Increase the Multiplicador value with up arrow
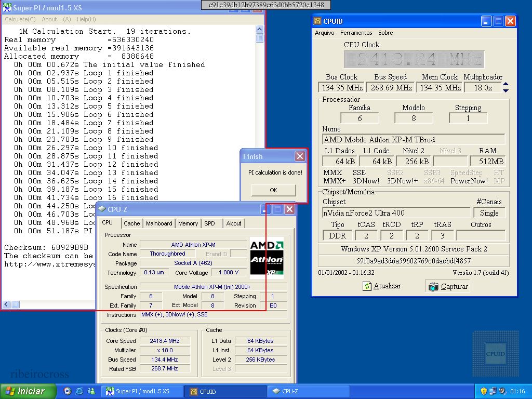 pyautogui.click(x=506, y=85)
